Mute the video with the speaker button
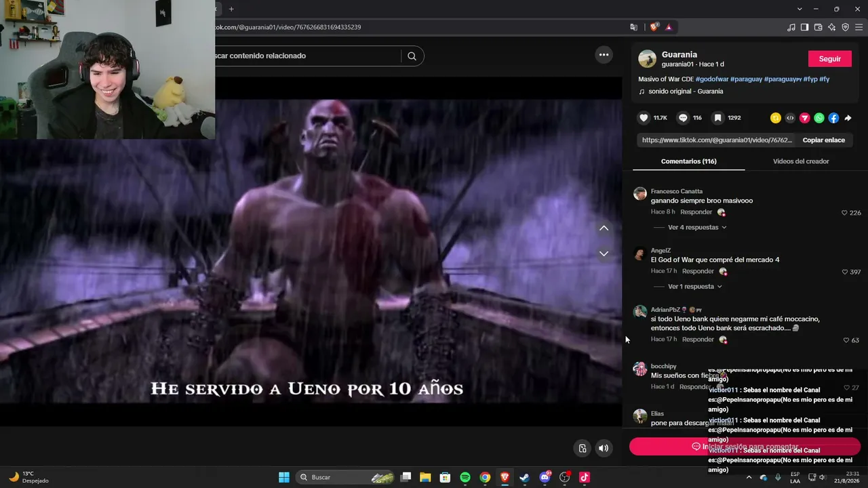The height and width of the screenshot is (488, 868). tap(604, 448)
